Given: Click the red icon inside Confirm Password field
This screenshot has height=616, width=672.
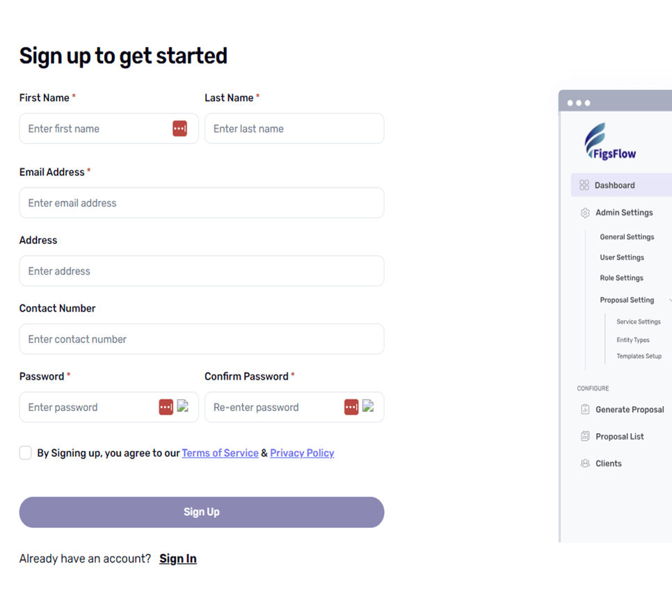Looking at the screenshot, I should pyautogui.click(x=351, y=407).
